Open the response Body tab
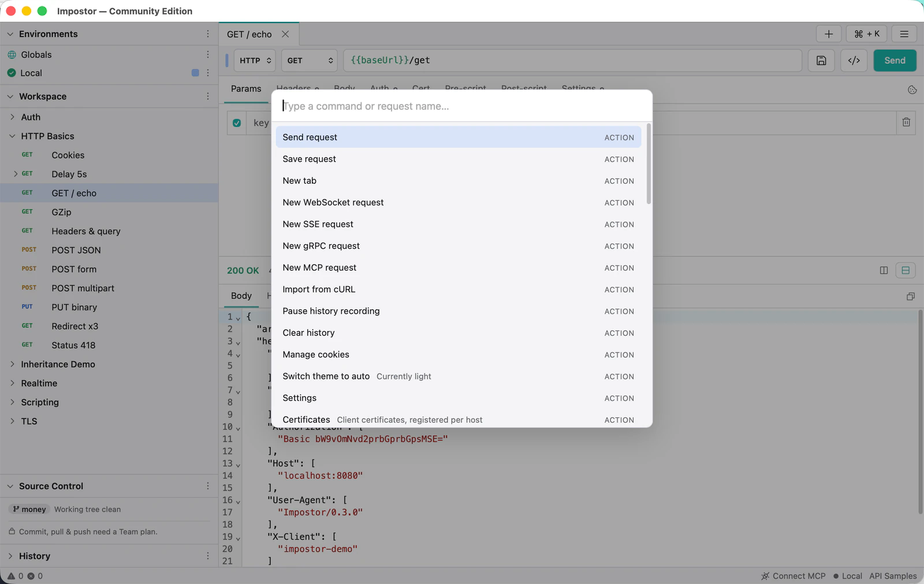Image resolution: width=924 pixels, height=584 pixels. (x=241, y=295)
